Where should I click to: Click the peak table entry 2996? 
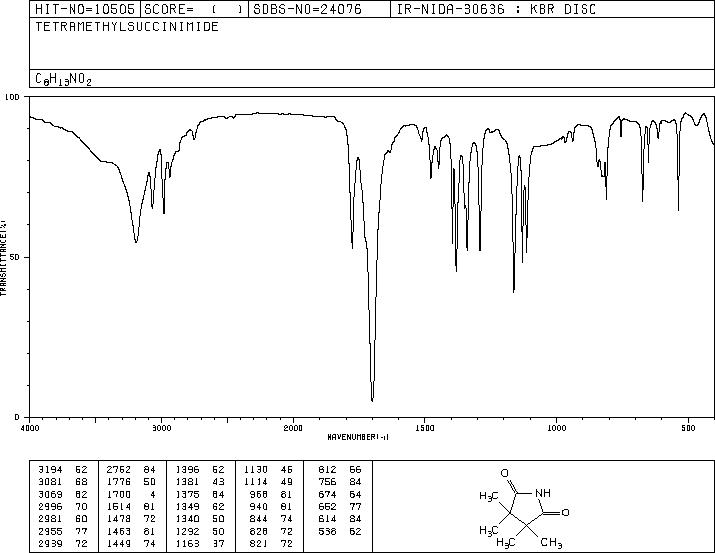tap(50, 506)
